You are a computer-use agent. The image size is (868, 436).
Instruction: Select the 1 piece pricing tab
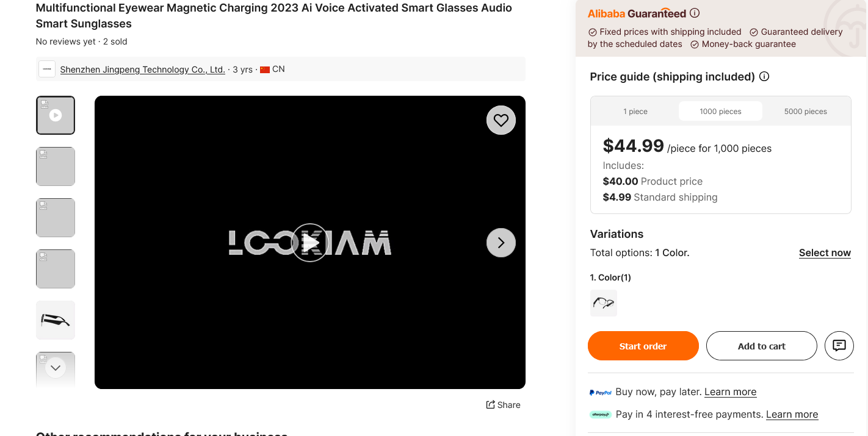(635, 112)
